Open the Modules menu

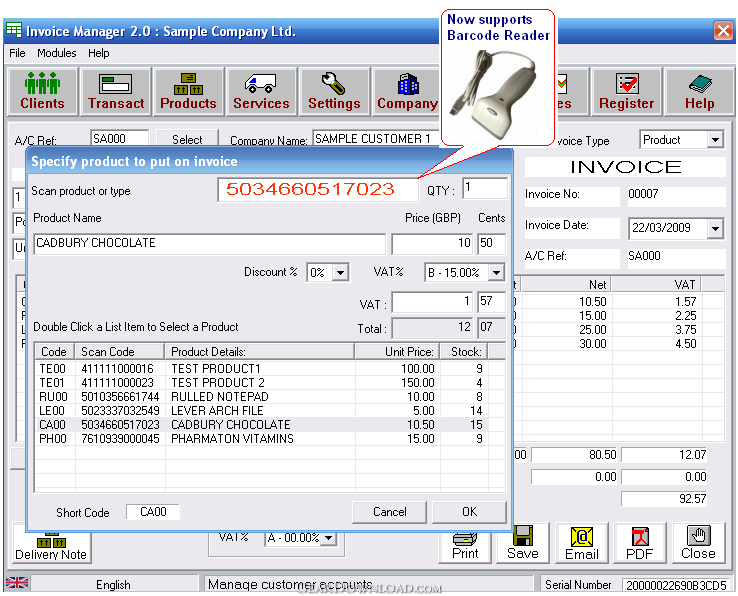click(57, 53)
